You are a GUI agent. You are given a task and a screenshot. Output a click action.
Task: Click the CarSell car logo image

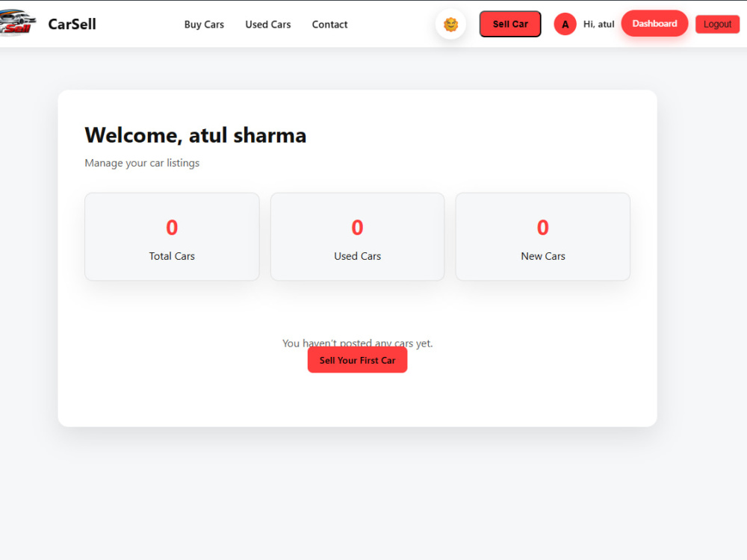click(x=18, y=23)
